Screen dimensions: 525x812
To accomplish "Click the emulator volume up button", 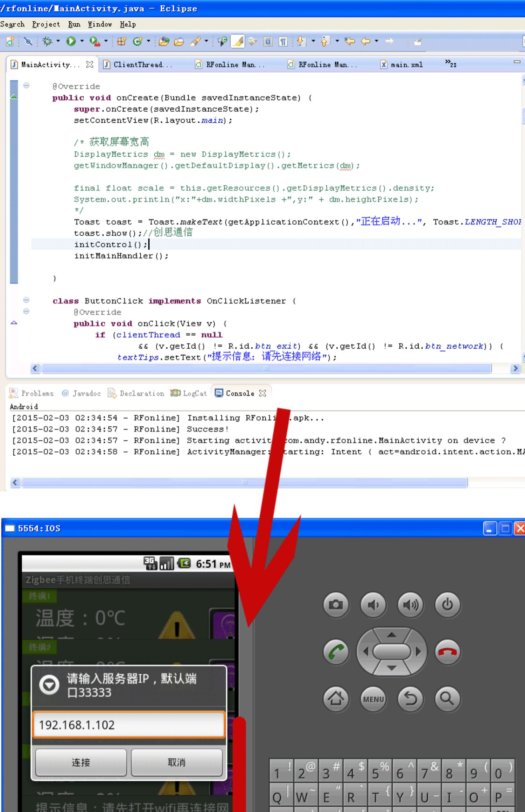I will (411, 604).
